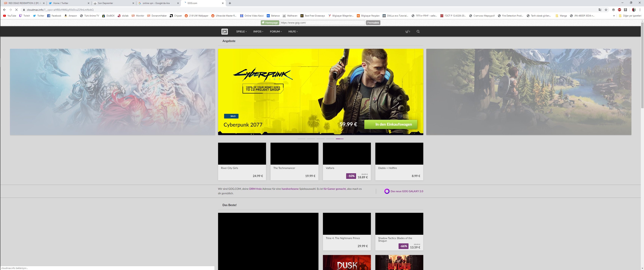
Task: Click the Cyberpunk 2077 title text
Action: (x=243, y=125)
